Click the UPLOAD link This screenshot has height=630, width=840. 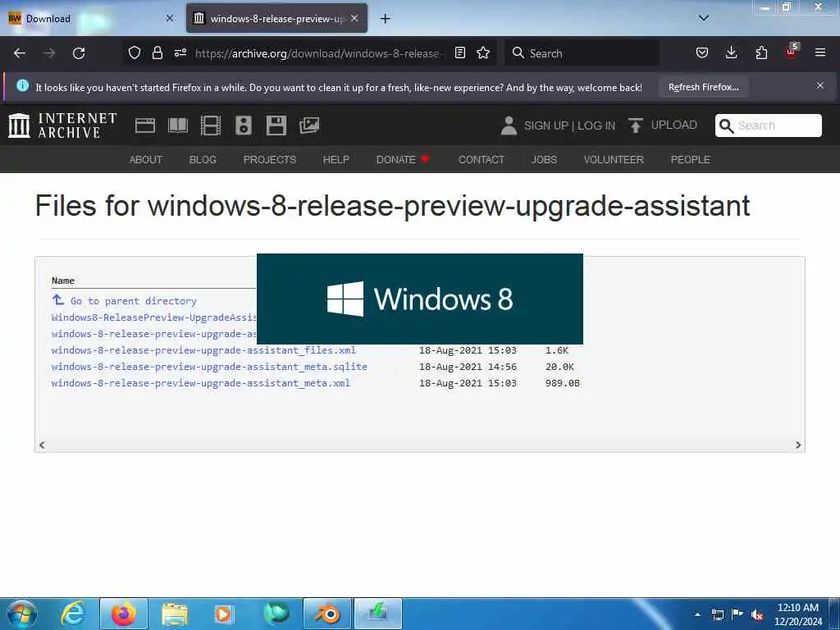[674, 126]
